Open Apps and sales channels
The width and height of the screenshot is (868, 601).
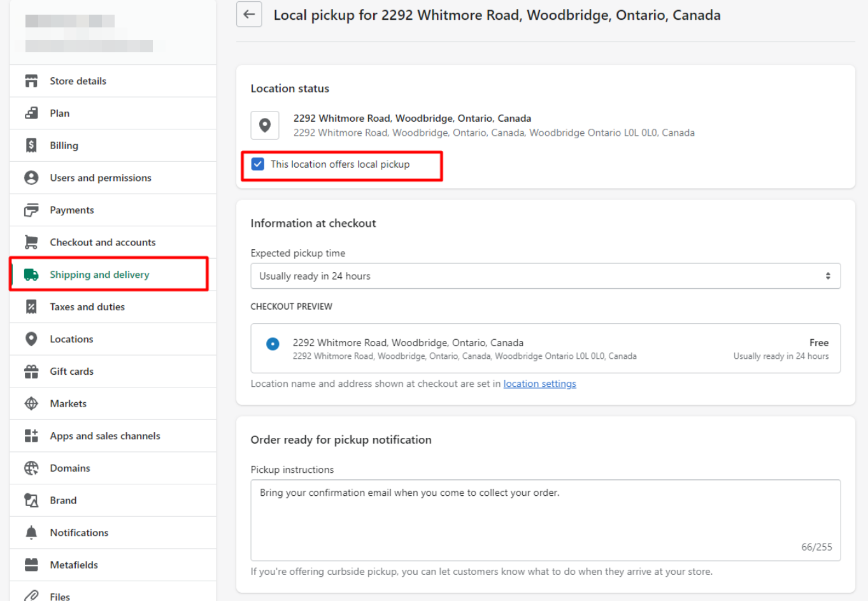105,436
